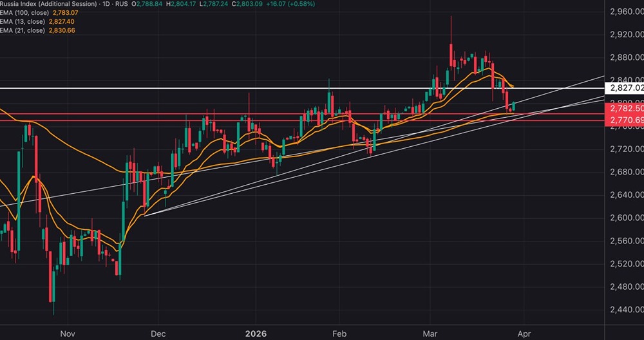644x340 pixels.
Task: Click the 2,560.00 price axis label
Action: [x=627, y=241]
